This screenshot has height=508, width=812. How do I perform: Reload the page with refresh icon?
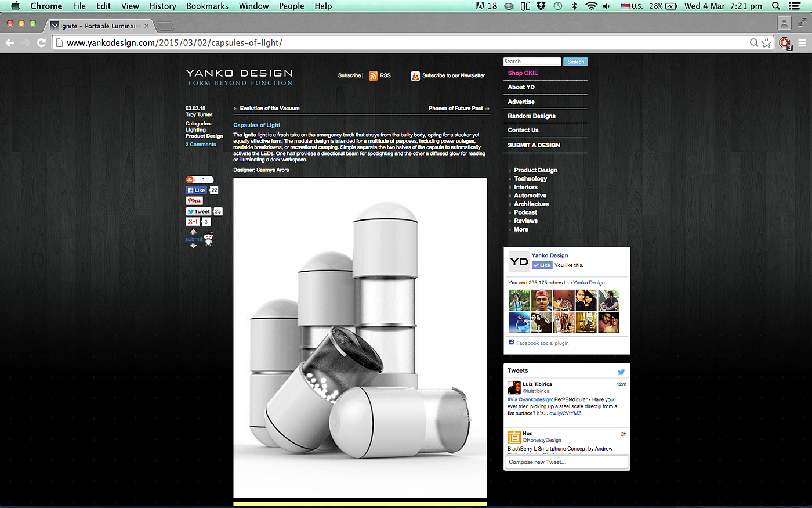coord(41,42)
